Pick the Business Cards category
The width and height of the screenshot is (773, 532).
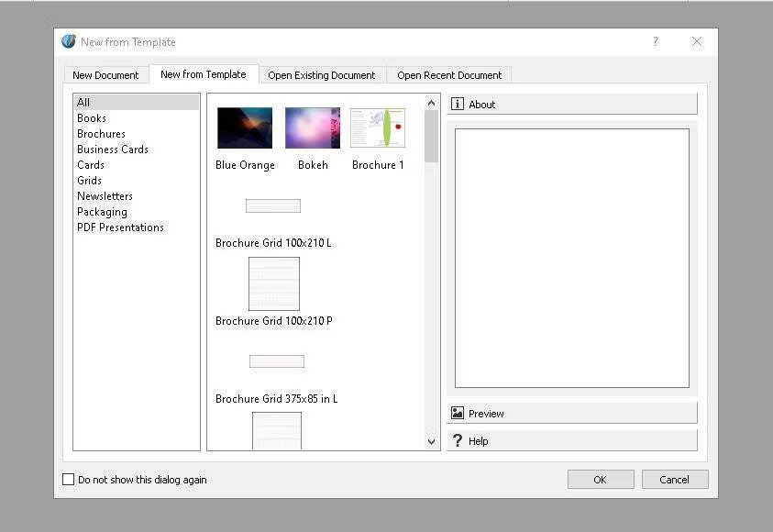(137, 149)
